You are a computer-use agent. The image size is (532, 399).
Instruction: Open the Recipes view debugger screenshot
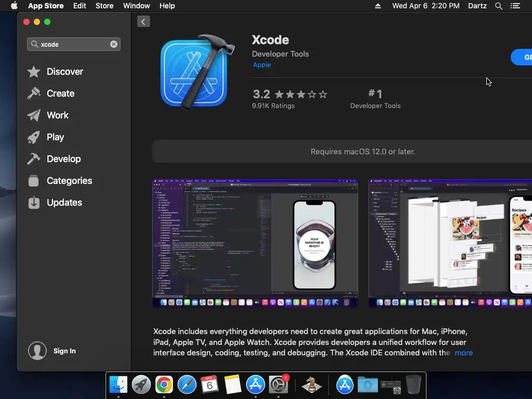coord(450,243)
